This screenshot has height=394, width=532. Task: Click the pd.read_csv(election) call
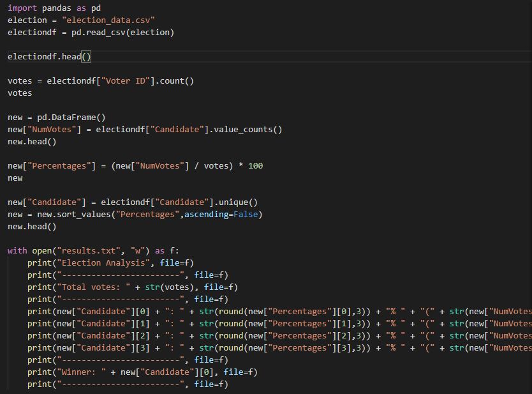[122, 33]
